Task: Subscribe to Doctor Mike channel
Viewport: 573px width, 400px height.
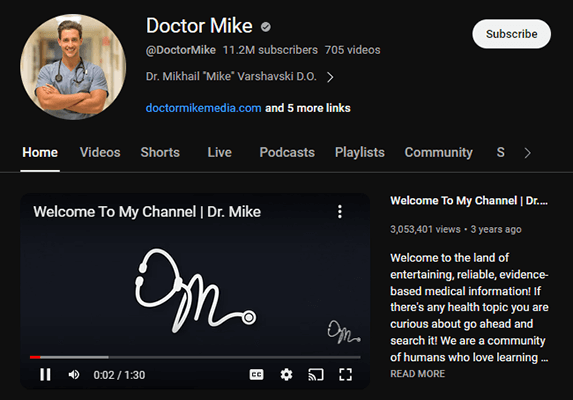Action: (512, 34)
